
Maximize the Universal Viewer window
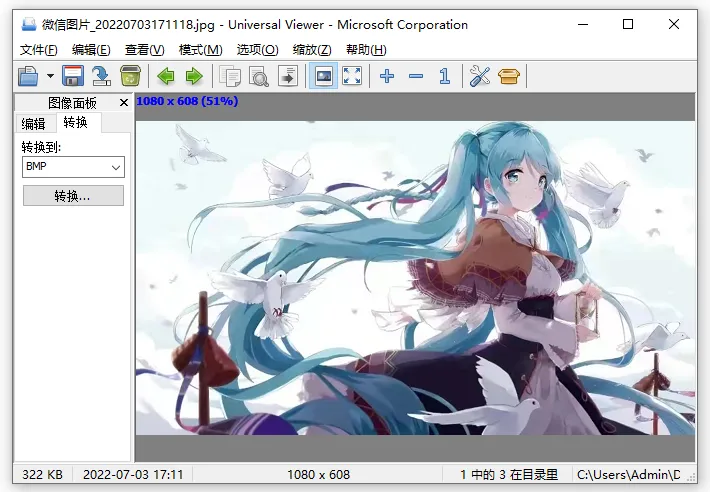(628, 24)
